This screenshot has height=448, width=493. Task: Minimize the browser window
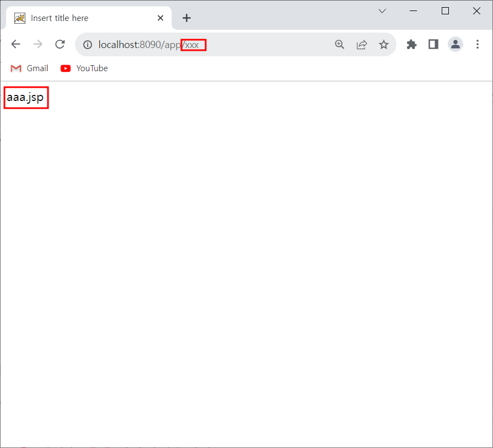(414, 11)
